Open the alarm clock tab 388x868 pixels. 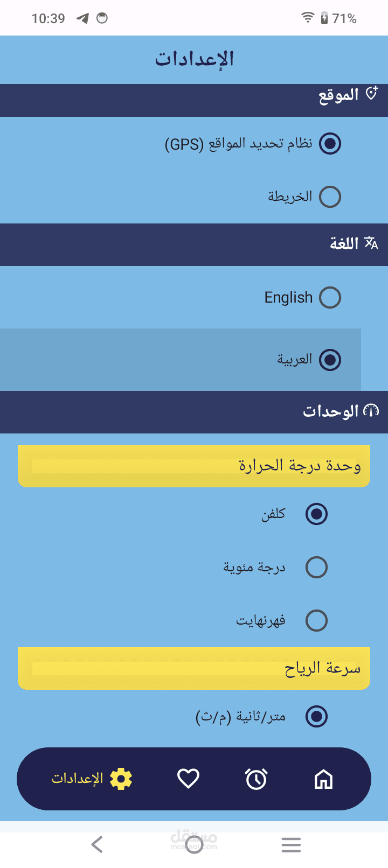(x=256, y=779)
